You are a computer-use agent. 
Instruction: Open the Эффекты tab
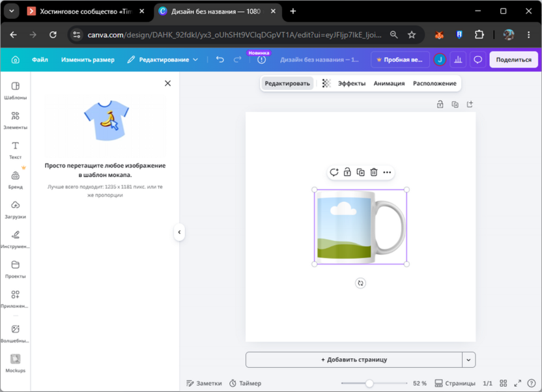point(352,83)
